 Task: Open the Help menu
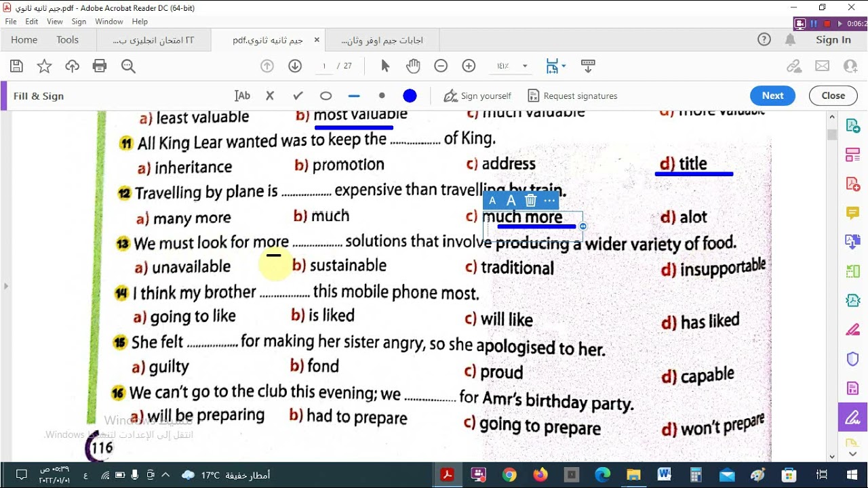pyautogui.click(x=140, y=22)
